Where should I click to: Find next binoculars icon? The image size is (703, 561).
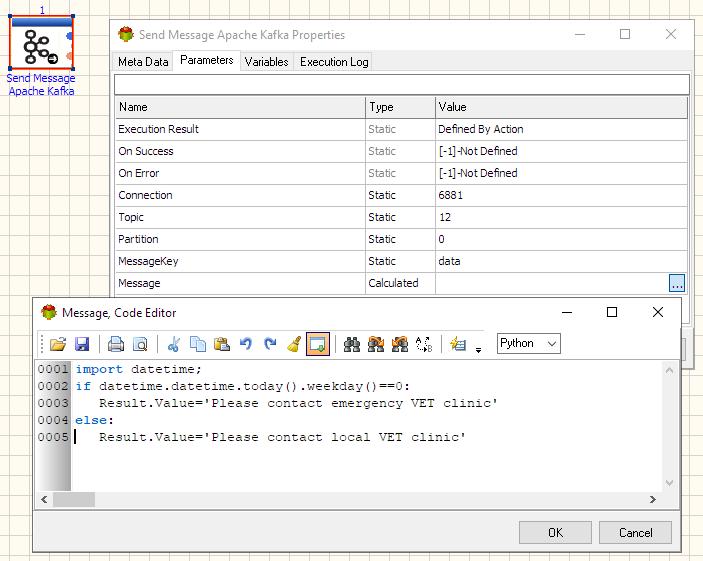(376, 344)
